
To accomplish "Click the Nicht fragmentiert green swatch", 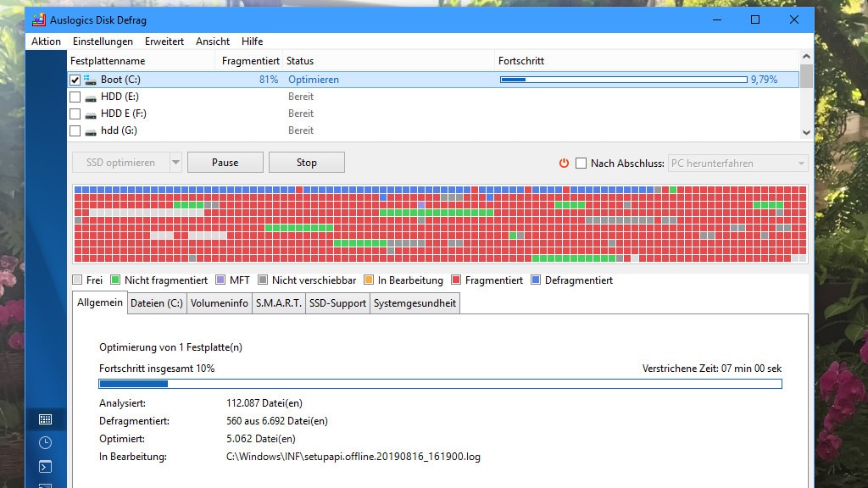I will click(115, 280).
